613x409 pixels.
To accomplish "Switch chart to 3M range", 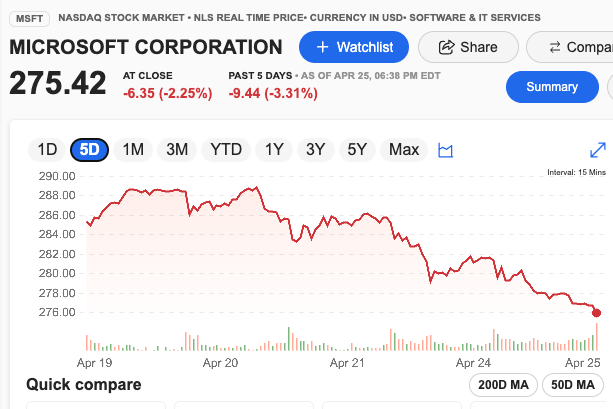I will click(177, 150).
